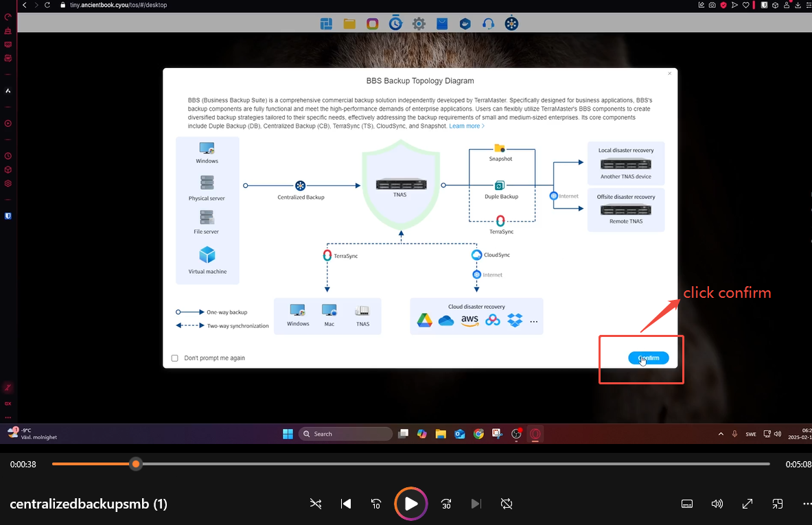
Task: Click the CloudSync icon in diagram
Action: tap(476, 255)
